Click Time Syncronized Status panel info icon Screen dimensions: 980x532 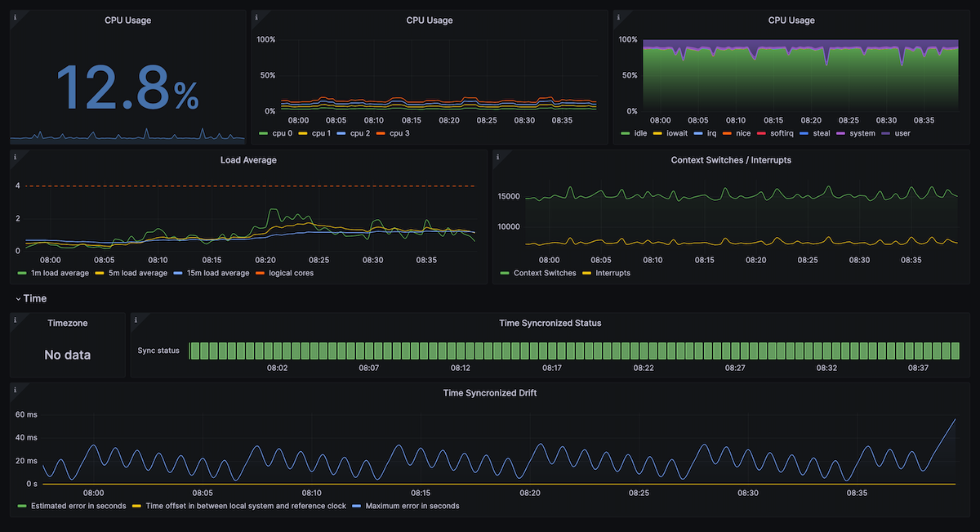136,319
